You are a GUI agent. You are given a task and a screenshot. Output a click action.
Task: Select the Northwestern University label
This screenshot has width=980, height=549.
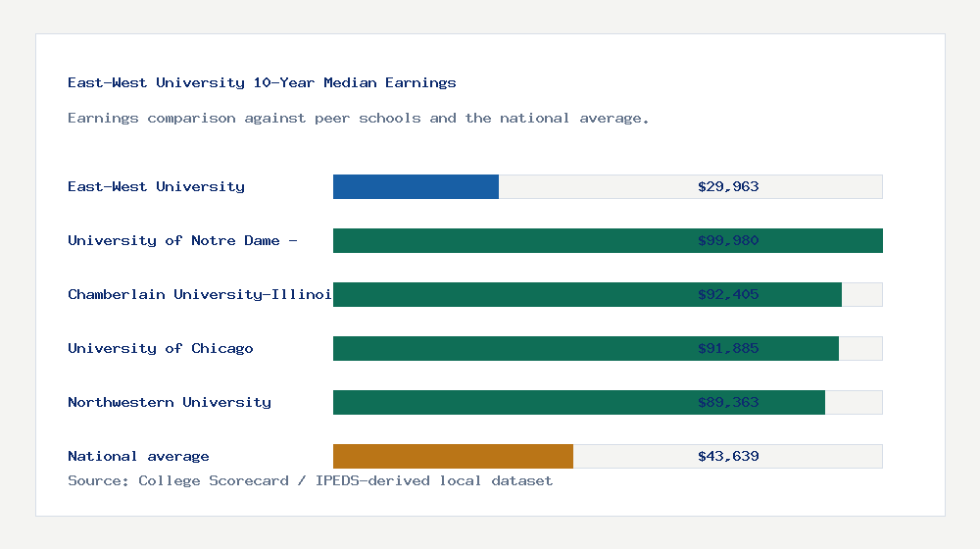pyautogui.click(x=170, y=402)
